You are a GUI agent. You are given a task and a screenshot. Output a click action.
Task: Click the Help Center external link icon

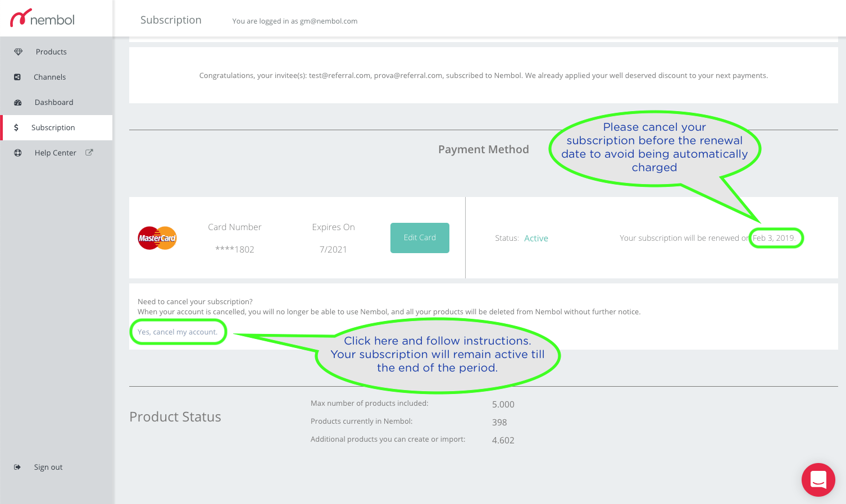(x=89, y=152)
